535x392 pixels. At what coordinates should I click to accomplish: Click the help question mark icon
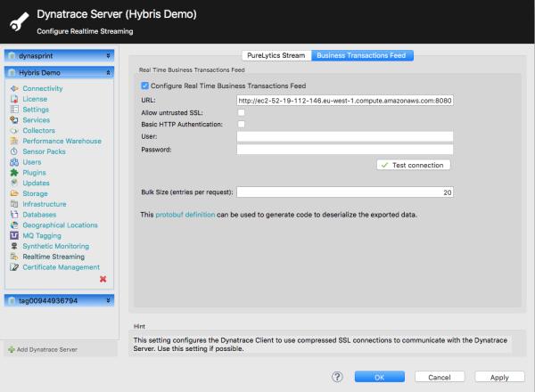coord(337,377)
